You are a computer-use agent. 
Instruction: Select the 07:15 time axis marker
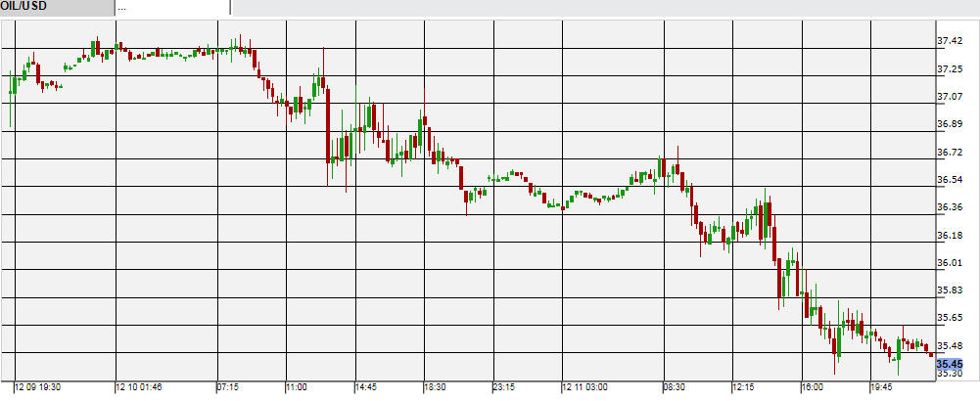(x=229, y=387)
